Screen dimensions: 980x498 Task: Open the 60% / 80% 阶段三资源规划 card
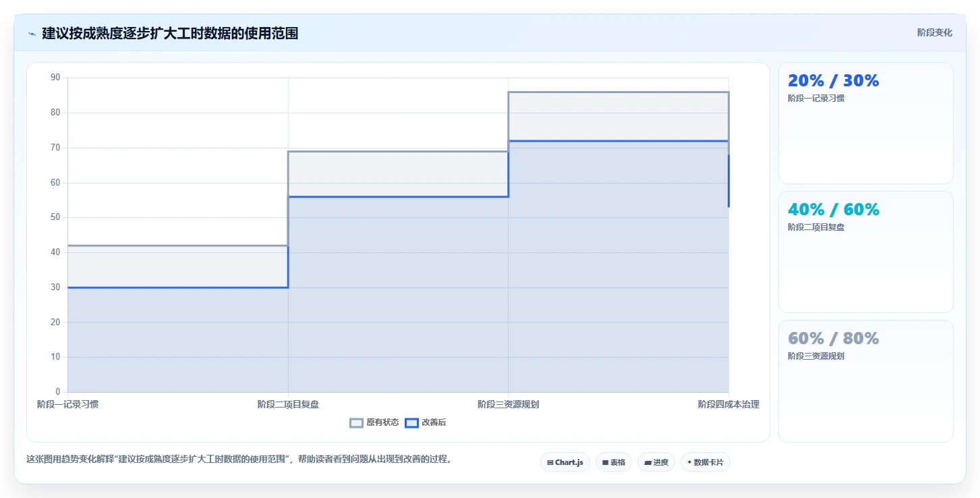[866, 381]
